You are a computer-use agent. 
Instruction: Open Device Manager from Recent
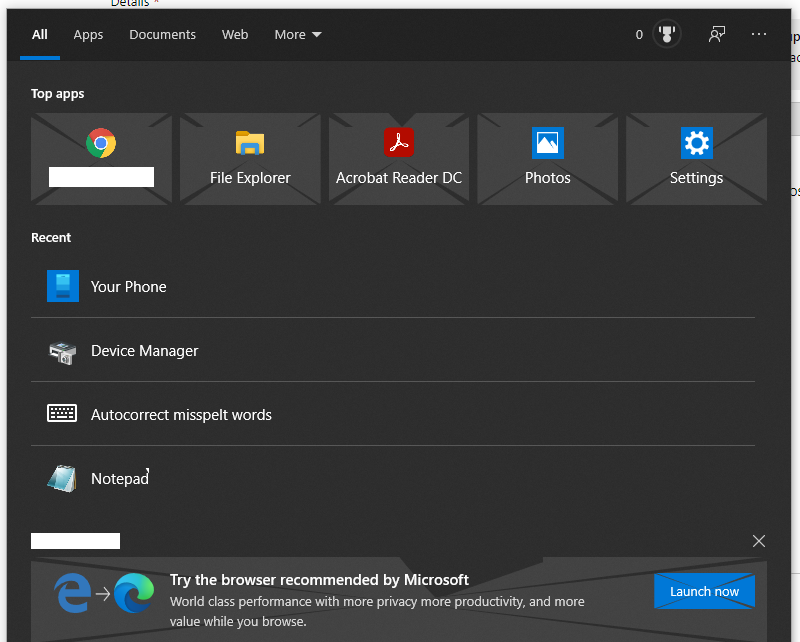pyautogui.click(x=393, y=350)
